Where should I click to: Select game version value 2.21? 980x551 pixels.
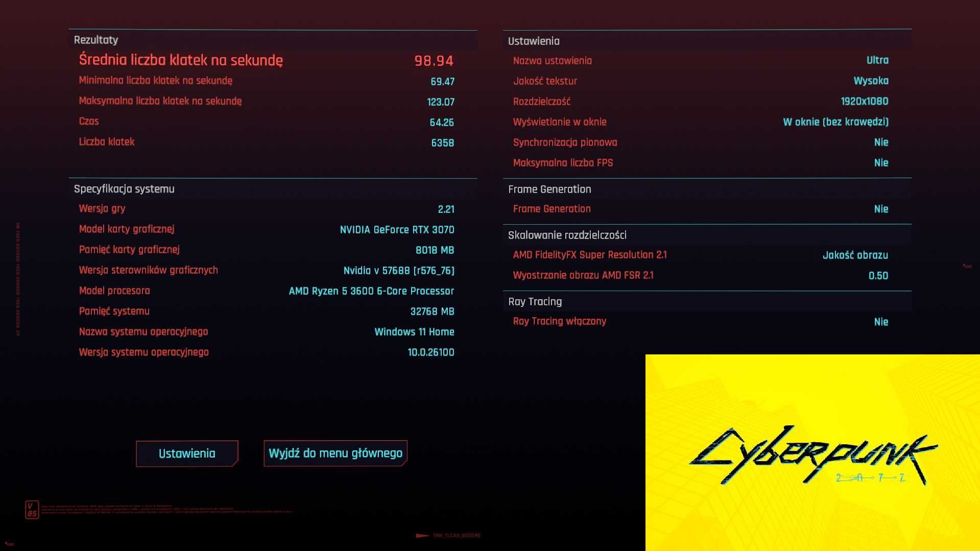pyautogui.click(x=446, y=209)
